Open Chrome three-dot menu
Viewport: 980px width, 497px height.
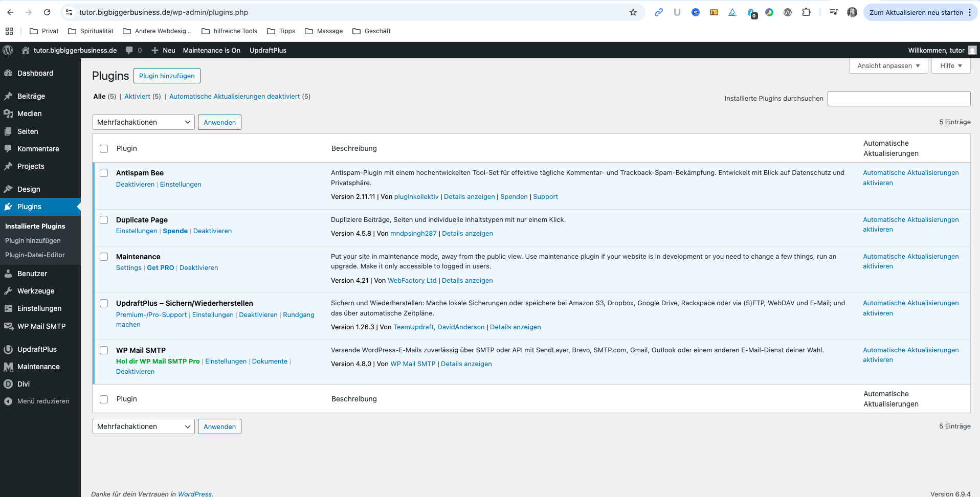[970, 12]
